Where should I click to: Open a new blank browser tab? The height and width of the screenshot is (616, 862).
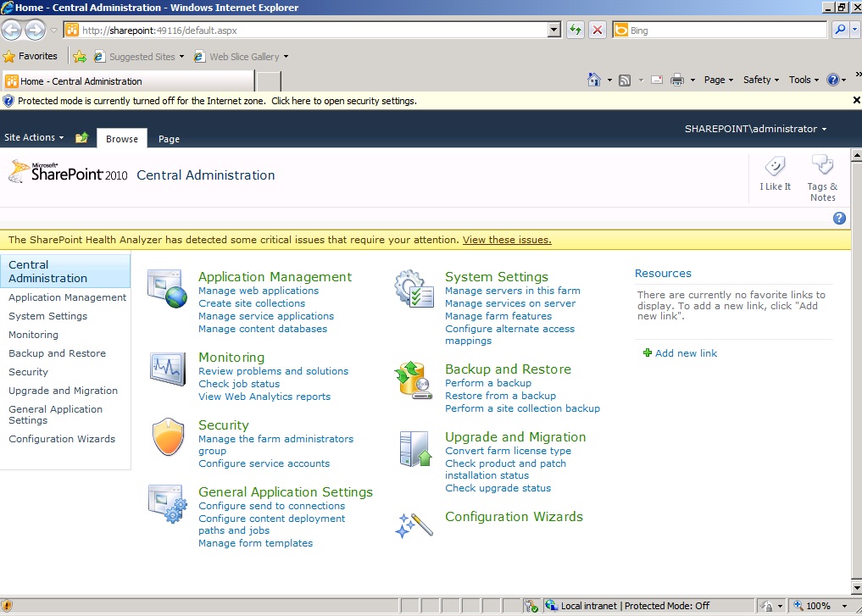coord(269,81)
